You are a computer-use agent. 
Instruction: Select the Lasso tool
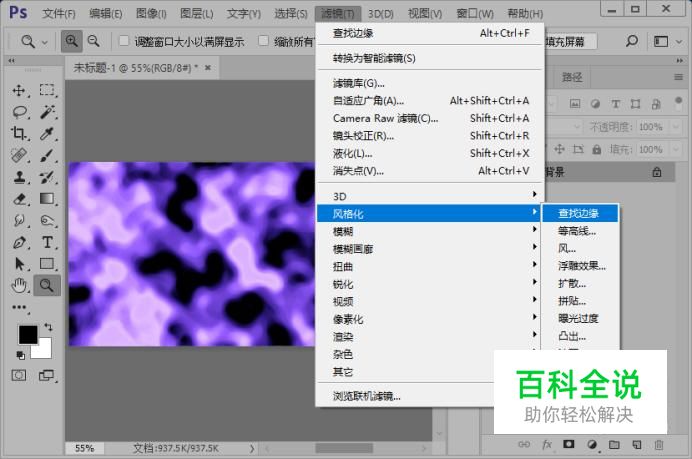coord(19,112)
